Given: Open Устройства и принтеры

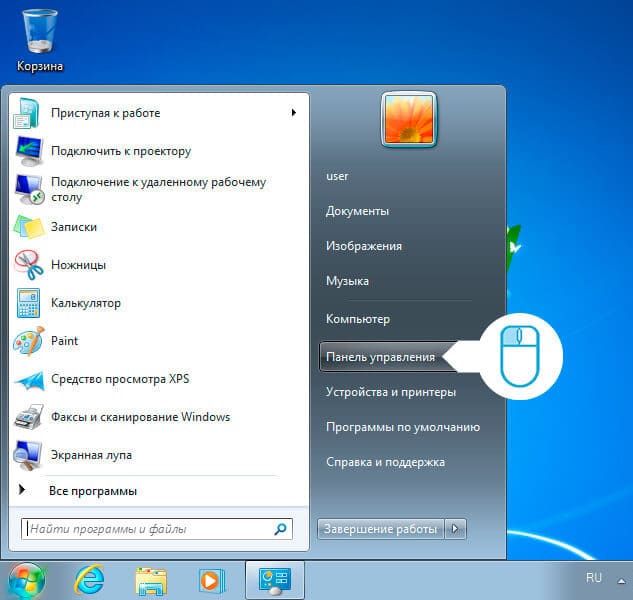Looking at the screenshot, I should coord(391,392).
